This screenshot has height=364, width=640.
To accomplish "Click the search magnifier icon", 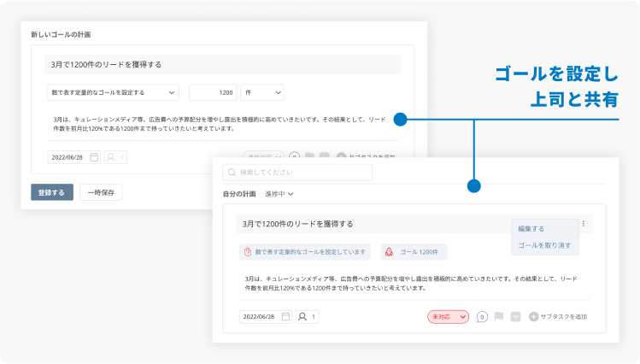I will tap(231, 173).
